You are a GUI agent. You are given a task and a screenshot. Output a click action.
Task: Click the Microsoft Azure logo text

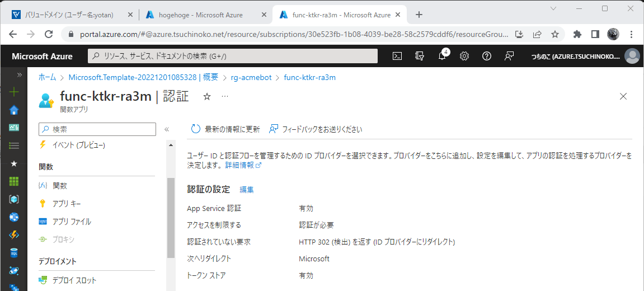click(x=42, y=57)
